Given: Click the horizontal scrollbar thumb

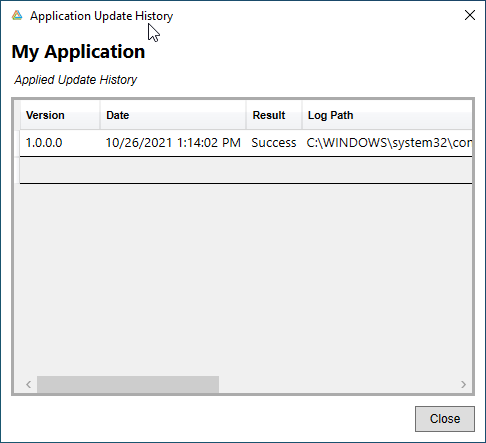Looking at the screenshot, I should pyautogui.click(x=128, y=384).
